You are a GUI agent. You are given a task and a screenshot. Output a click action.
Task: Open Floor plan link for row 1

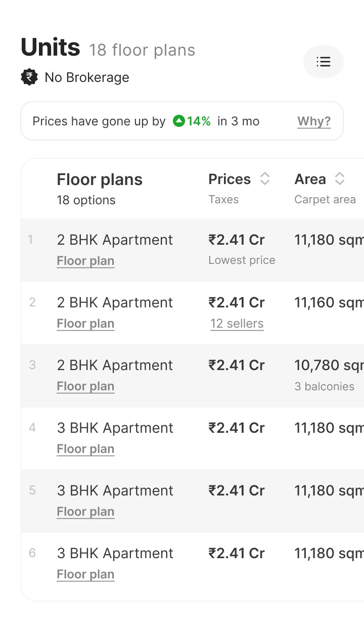[85, 261]
